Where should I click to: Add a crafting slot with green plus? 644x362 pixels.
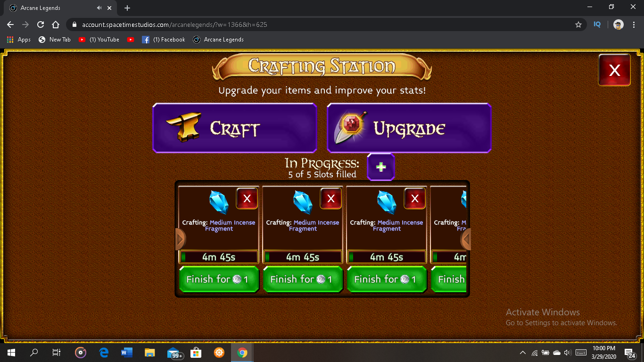(381, 167)
